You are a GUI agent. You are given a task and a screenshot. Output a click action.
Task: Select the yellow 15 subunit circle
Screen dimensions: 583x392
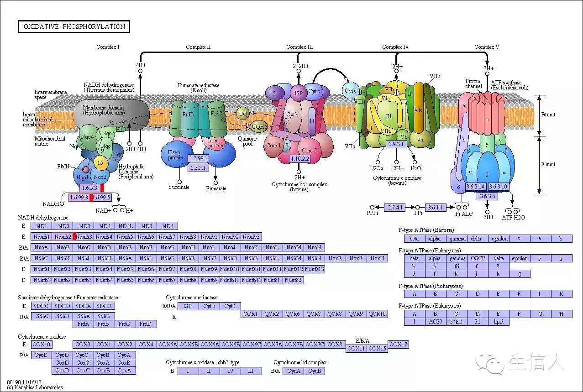click(100, 162)
